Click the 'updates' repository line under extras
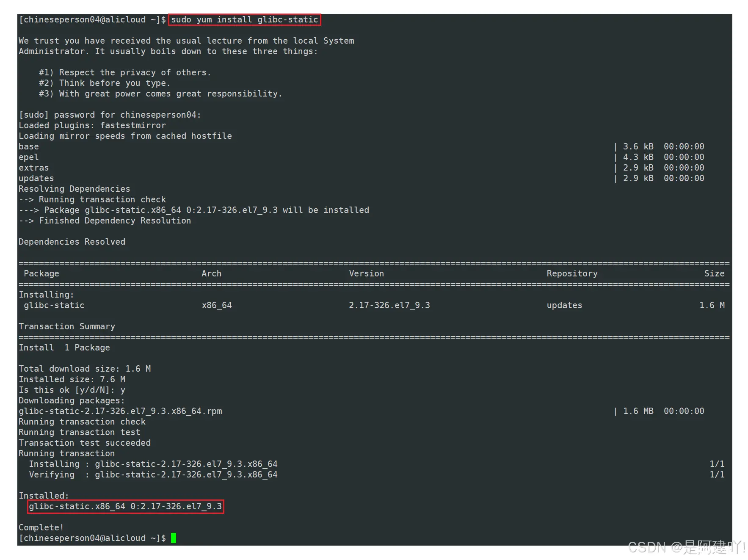The width and height of the screenshot is (748, 560). [36, 178]
